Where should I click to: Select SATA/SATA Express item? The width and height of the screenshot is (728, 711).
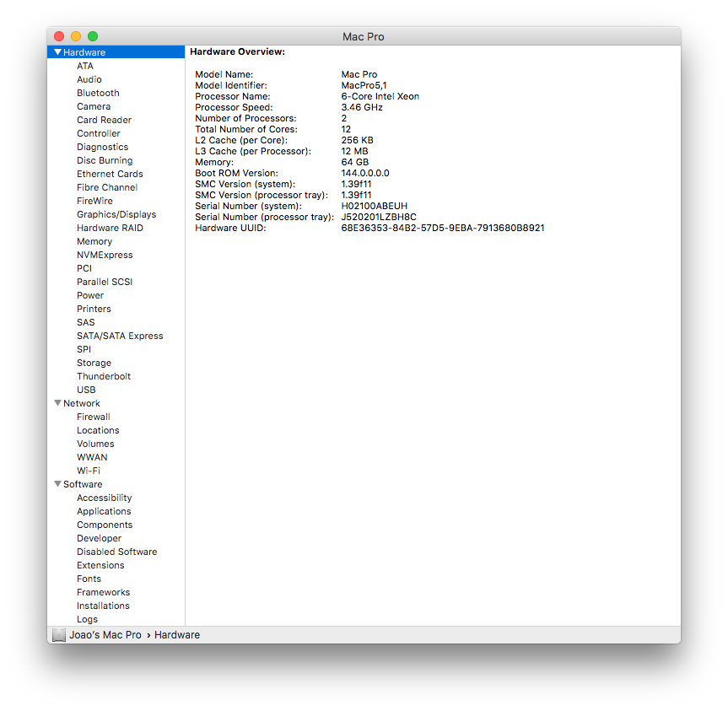click(x=120, y=335)
